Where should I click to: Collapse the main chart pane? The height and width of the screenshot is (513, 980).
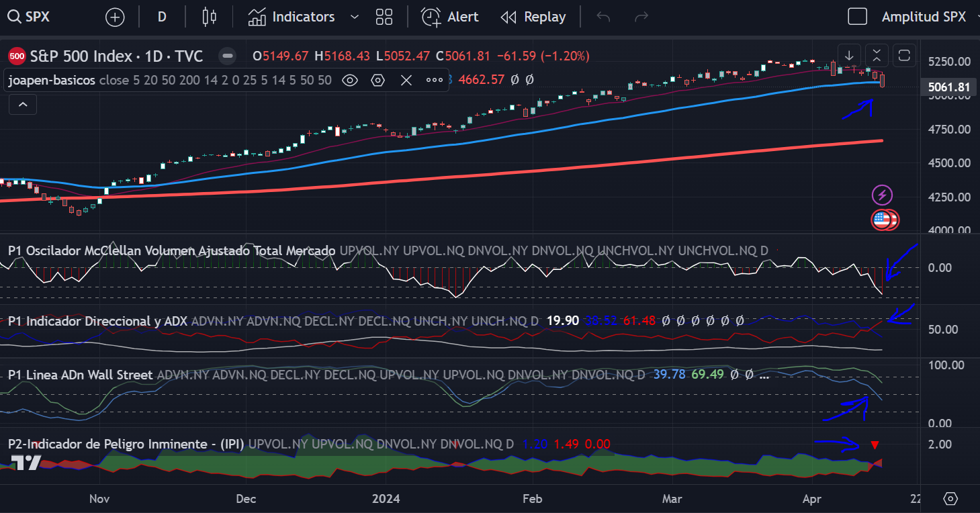877,56
